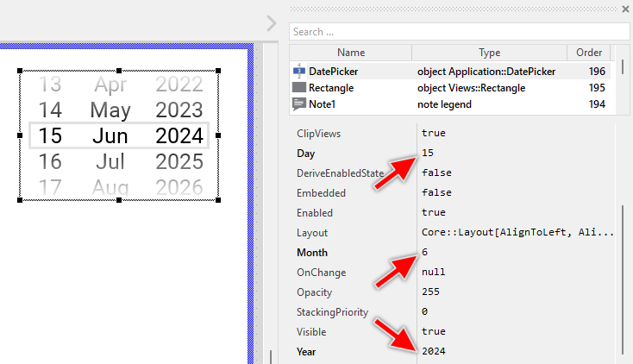
Task: Edit the Opacity value 255
Action: click(x=431, y=292)
